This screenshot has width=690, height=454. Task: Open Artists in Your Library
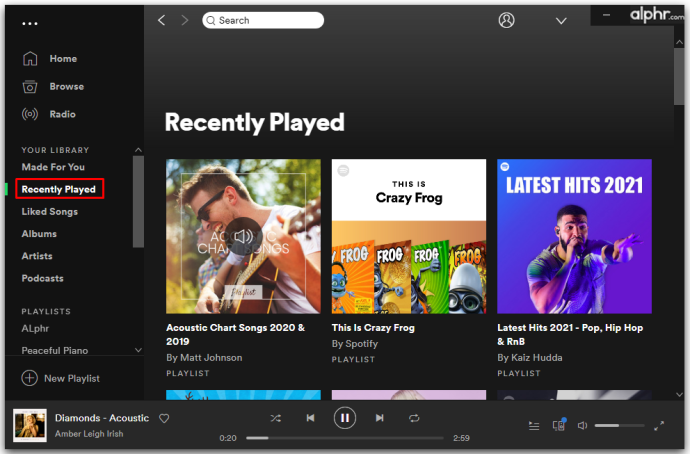(x=37, y=256)
